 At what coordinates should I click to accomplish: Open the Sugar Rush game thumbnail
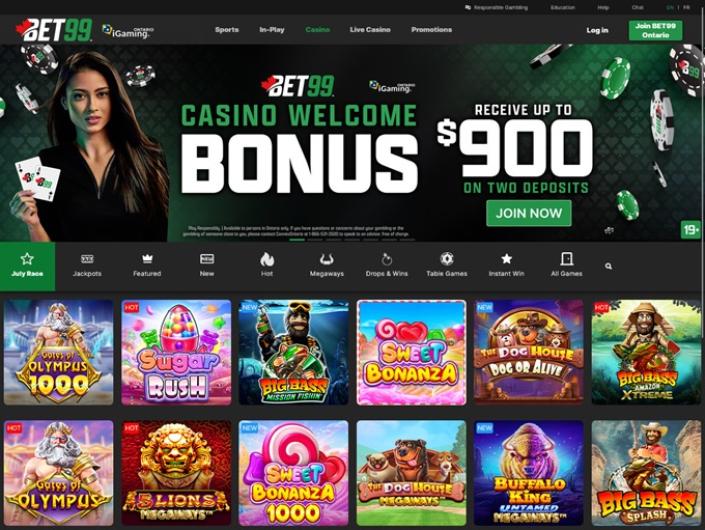[x=176, y=352]
